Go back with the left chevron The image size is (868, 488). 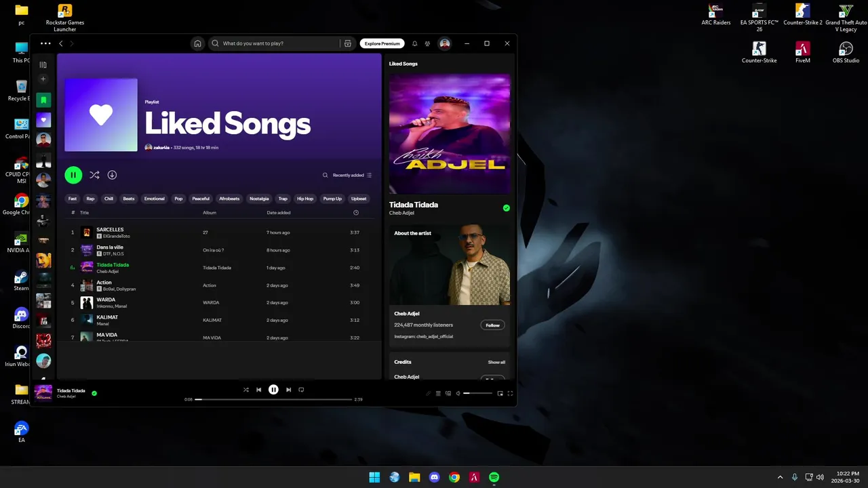tap(61, 43)
